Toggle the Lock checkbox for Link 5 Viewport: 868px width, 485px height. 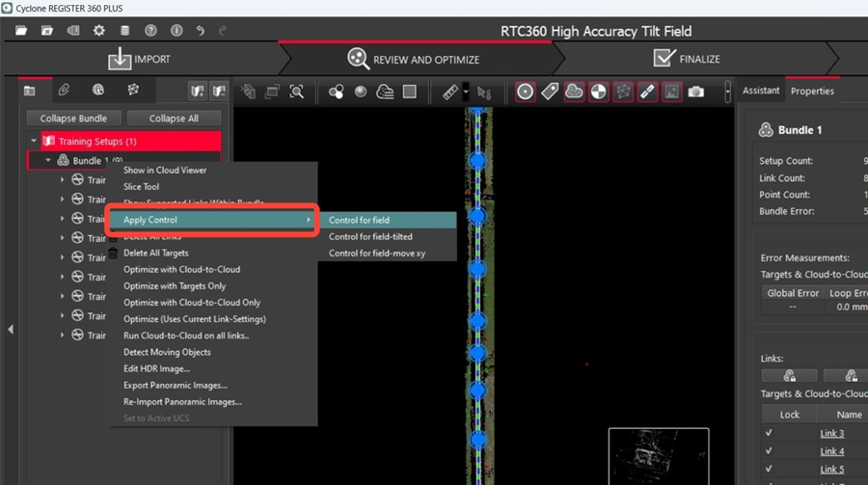pyautogui.click(x=769, y=470)
